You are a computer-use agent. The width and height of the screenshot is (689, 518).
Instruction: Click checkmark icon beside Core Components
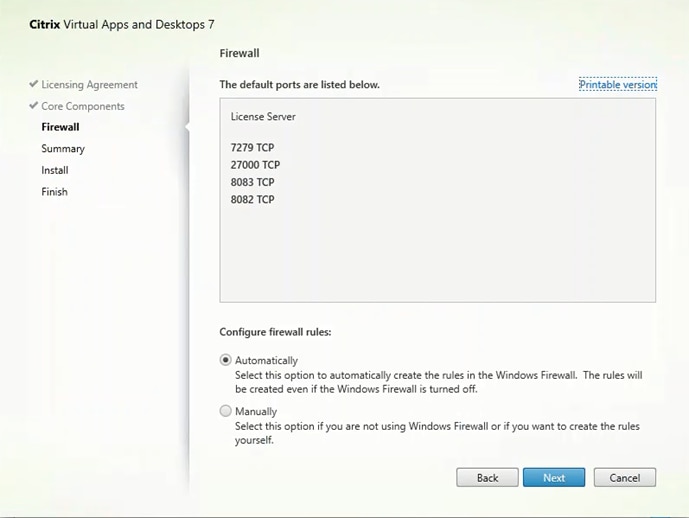click(33, 105)
